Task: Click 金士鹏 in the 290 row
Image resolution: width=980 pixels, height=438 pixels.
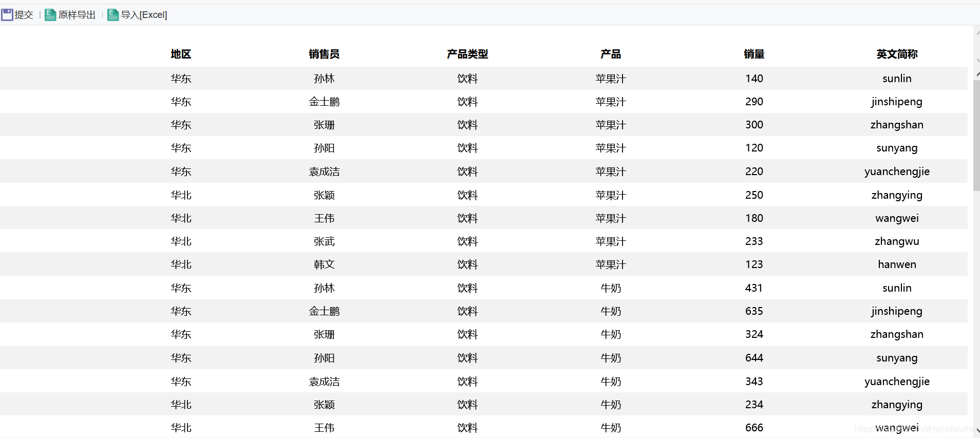Action: tap(324, 102)
